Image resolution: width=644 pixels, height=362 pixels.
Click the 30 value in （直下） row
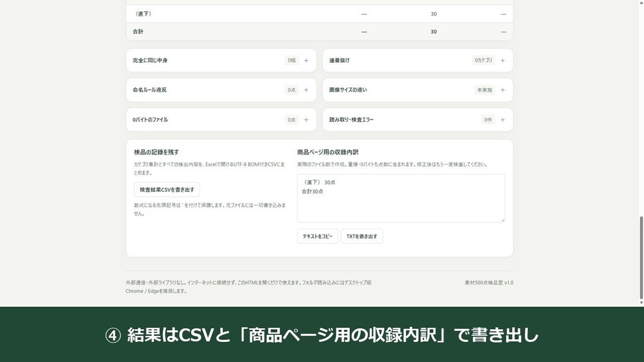[x=434, y=14]
